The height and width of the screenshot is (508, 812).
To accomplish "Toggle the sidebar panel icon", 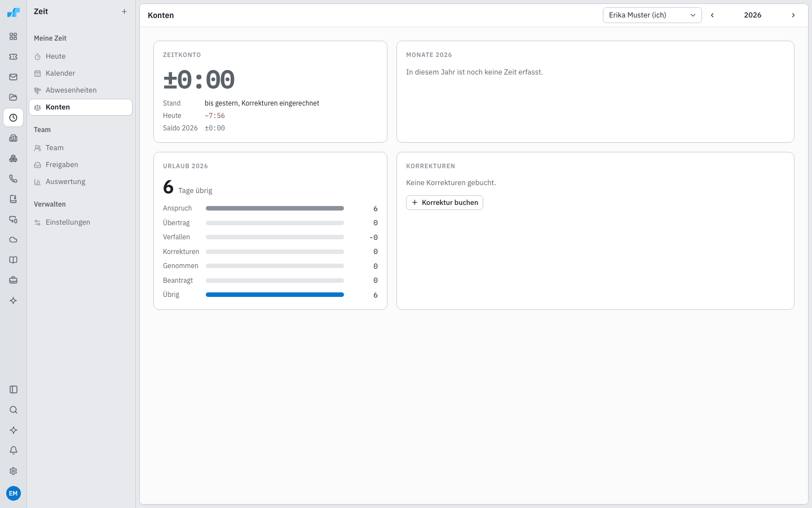I will pyautogui.click(x=14, y=389).
